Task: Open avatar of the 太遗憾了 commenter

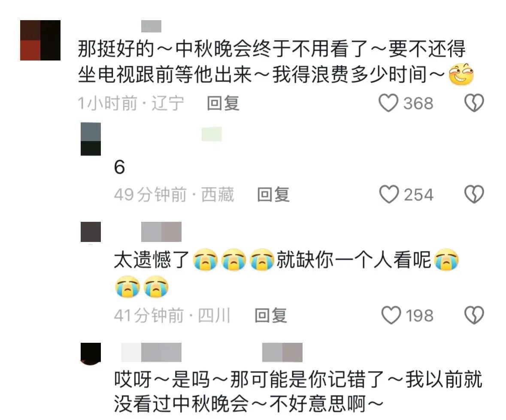Action: pyautogui.click(x=91, y=232)
